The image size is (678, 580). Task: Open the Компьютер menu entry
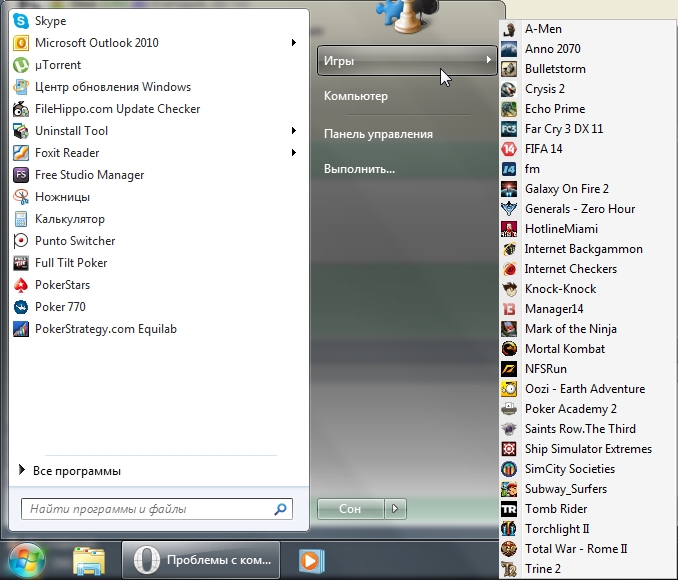click(x=356, y=96)
